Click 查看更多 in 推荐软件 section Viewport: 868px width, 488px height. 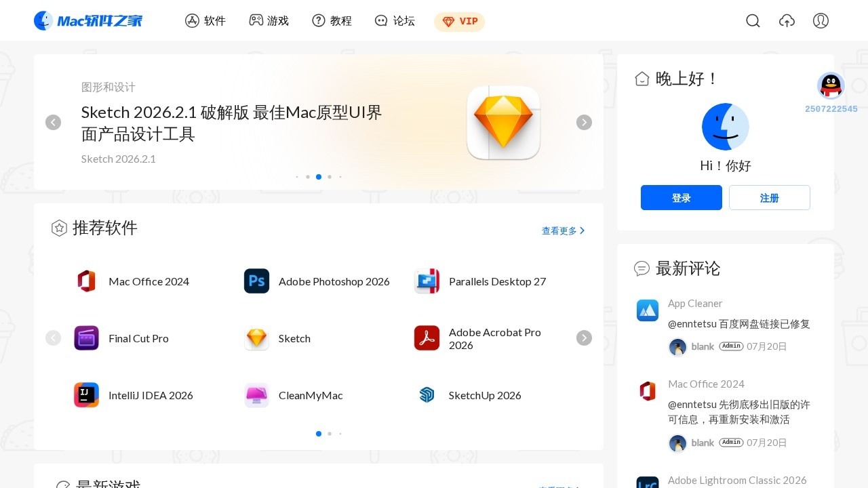click(x=563, y=231)
